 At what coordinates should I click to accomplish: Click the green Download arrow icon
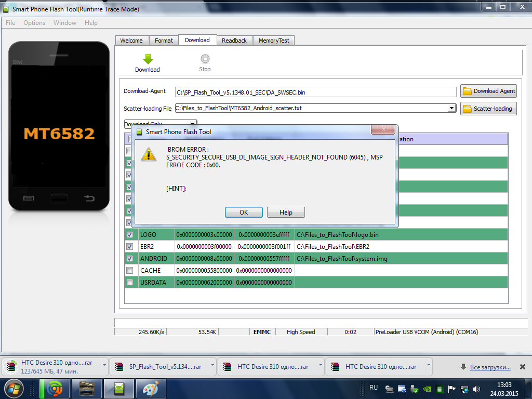click(148, 59)
